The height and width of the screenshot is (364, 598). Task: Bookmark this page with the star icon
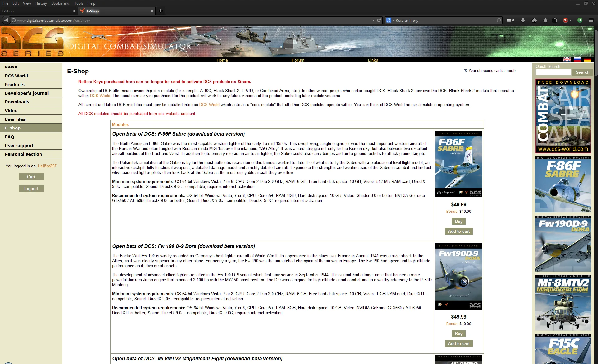point(545,20)
